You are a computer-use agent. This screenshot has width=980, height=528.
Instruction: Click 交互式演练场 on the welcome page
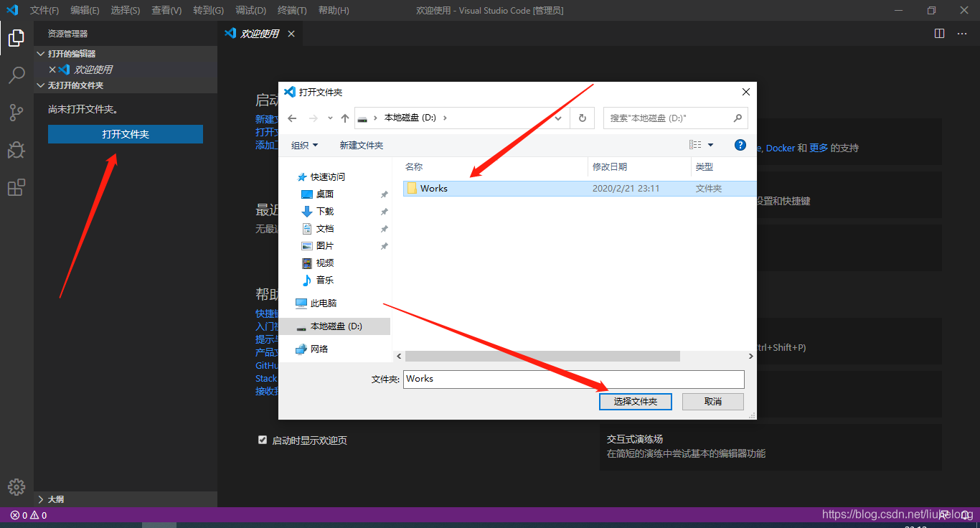[x=635, y=438]
